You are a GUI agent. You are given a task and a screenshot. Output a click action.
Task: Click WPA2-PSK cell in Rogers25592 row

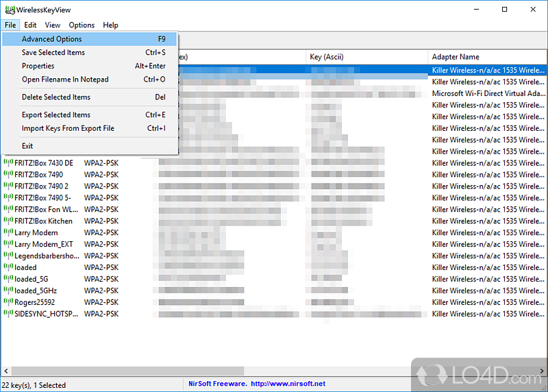[x=101, y=302]
